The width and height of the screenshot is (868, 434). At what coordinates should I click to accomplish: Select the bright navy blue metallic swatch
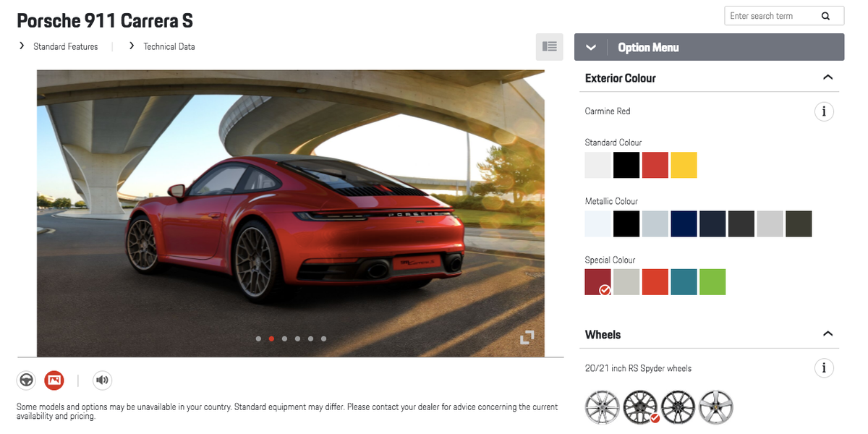pyautogui.click(x=684, y=224)
